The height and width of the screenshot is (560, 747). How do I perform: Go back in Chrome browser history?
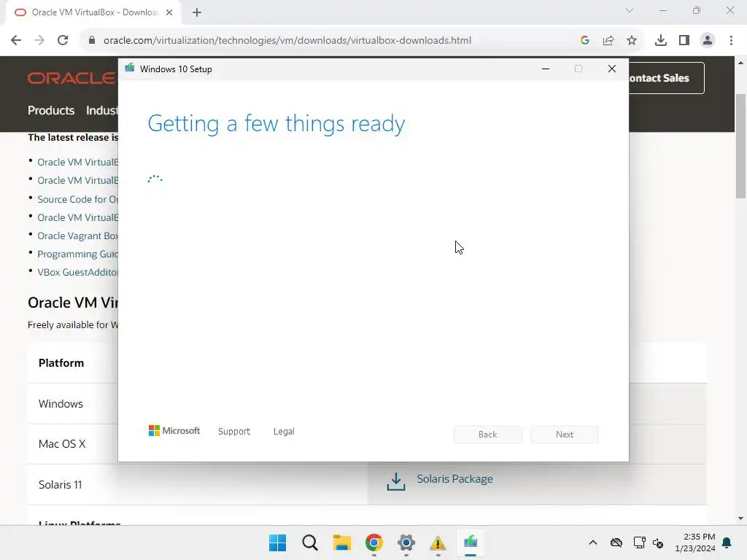(x=16, y=41)
